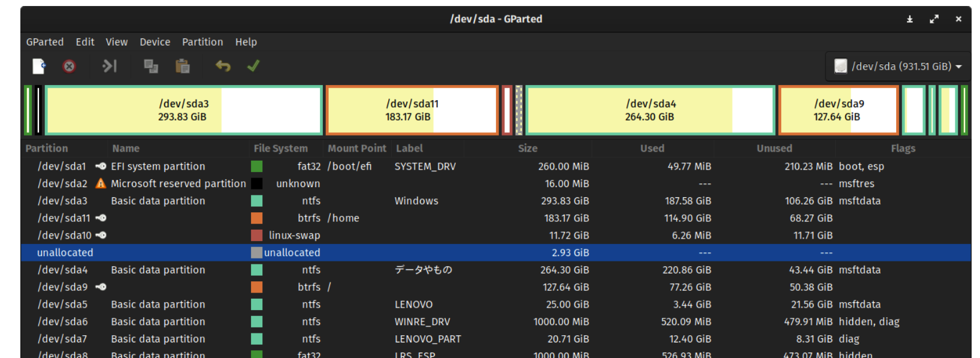
Task: Click the 'boot, esp' flags cell
Action: [861, 166]
